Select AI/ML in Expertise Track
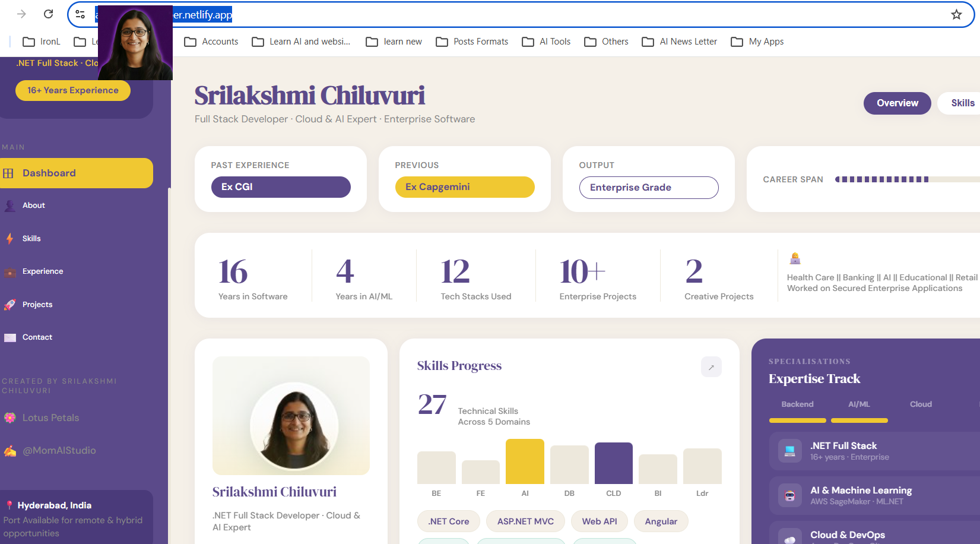The height and width of the screenshot is (544, 980). coord(859,404)
